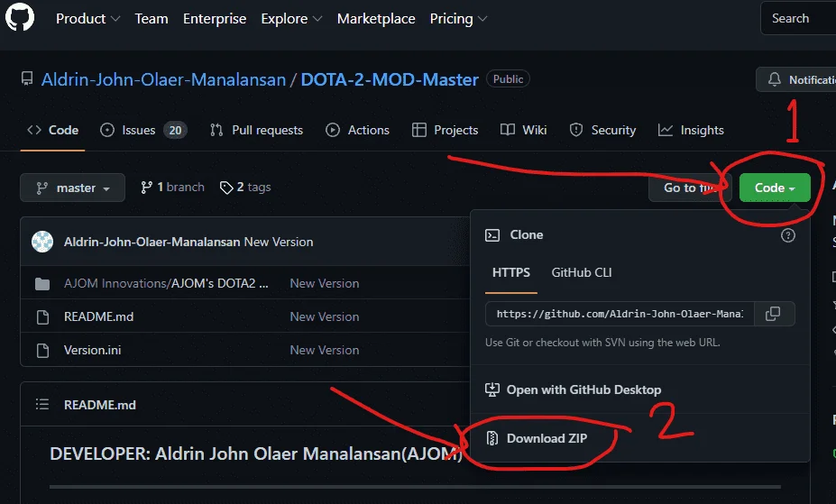Open New Version commit for AJOM folder
The width and height of the screenshot is (836, 504).
click(324, 283)
